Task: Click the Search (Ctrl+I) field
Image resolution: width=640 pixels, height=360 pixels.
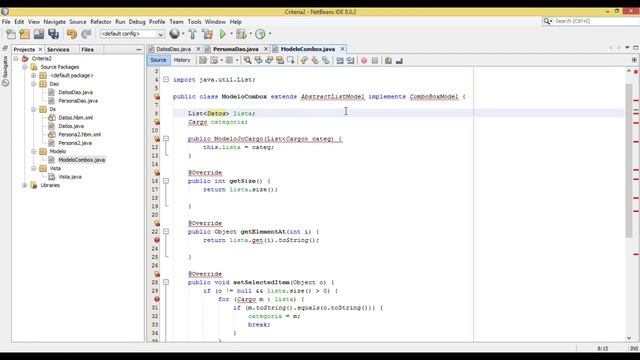Action: click(x=591, y=21)
